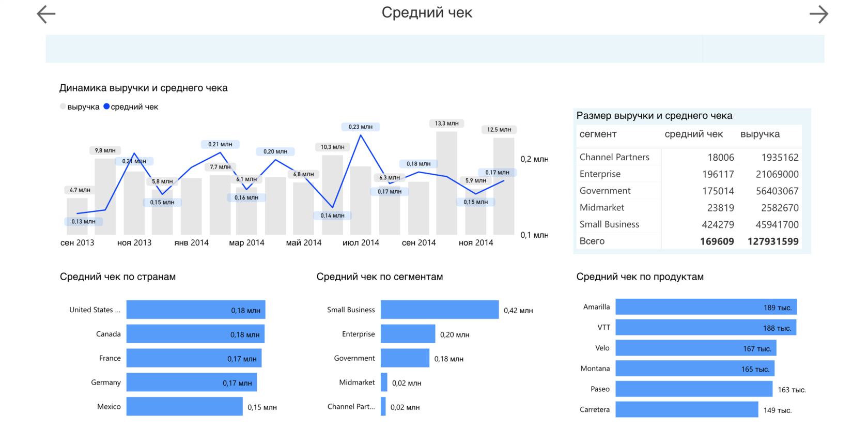The height and width of the screenshot is (444, 868).
Task: Select the Montana product bar
Action: (x=695, y=369)
